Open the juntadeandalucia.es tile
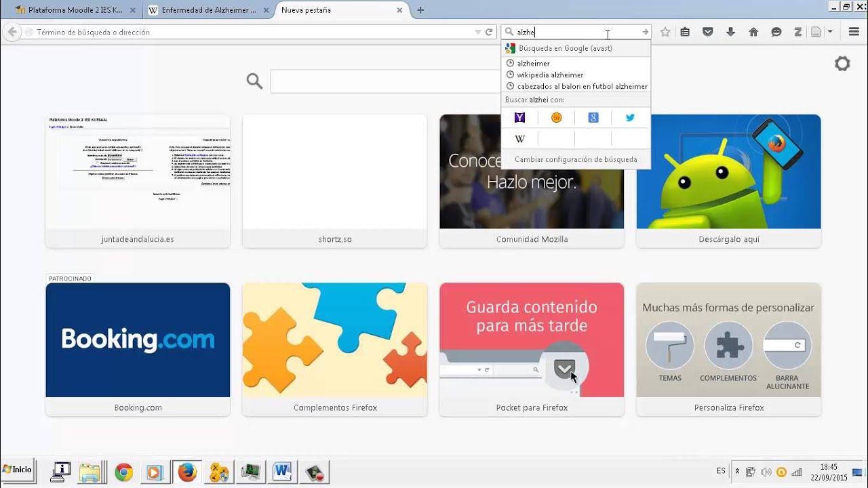This screenshot has height=488, width=868. click(138, 181)
